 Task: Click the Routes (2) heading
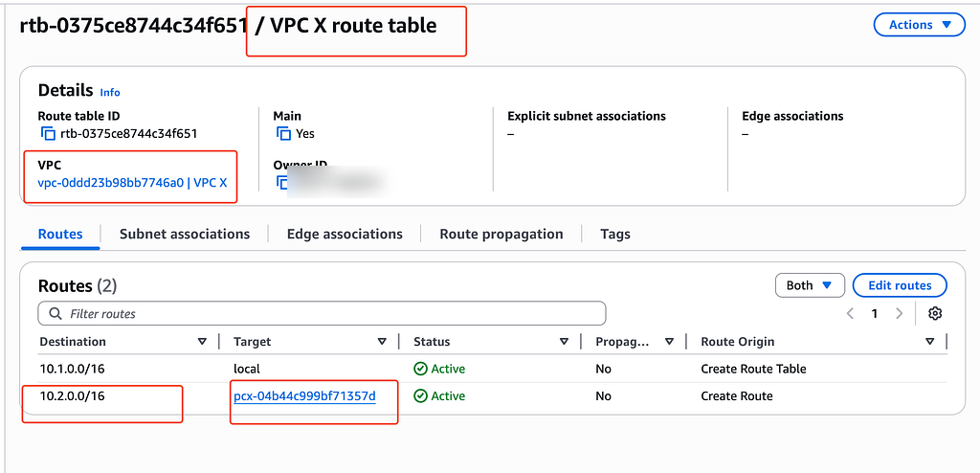pyautogui.click(x=78, y=286)
